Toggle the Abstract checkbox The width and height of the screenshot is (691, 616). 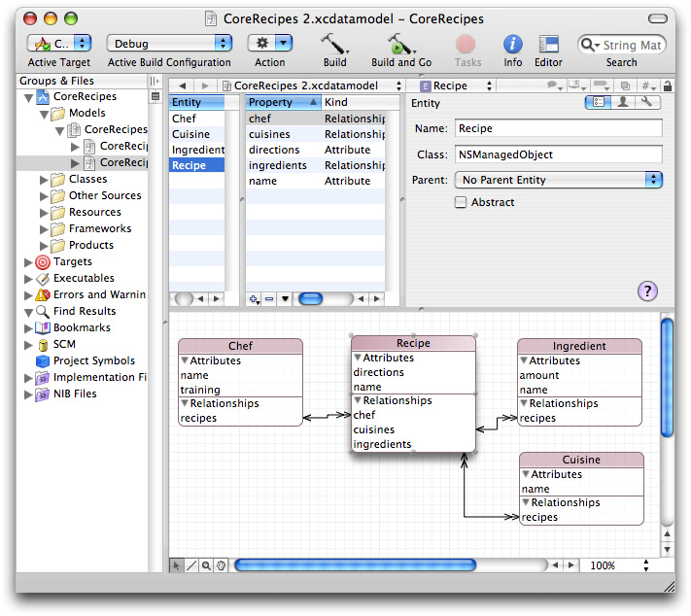point(461,202)
